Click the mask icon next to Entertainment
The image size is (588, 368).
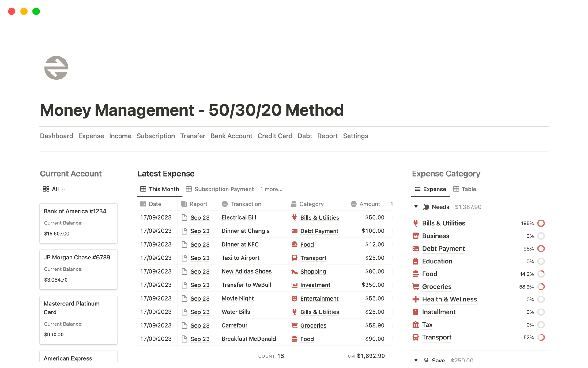294,298
